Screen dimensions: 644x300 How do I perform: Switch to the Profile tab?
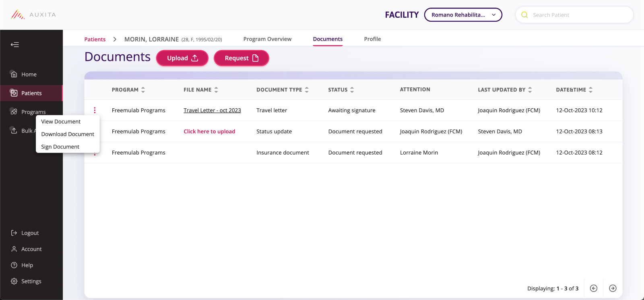pos(372,39)
